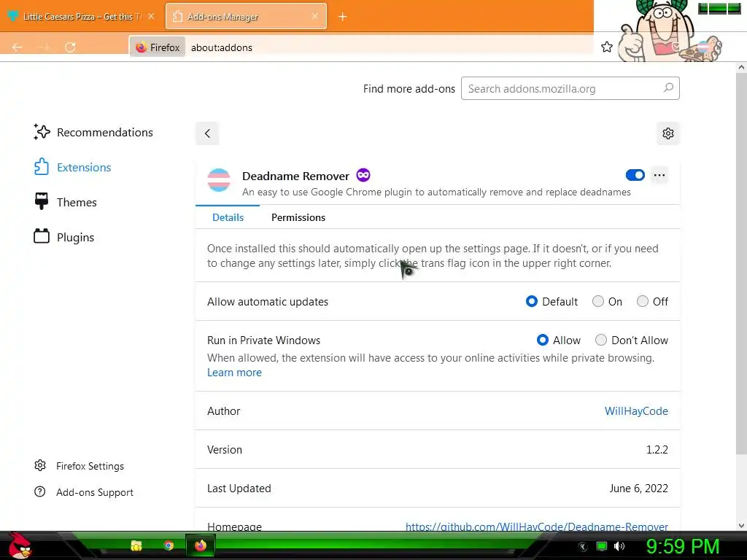Open the add-ons tools gear menu
This screenshot has height=560, width=747.
coord(668,133)
